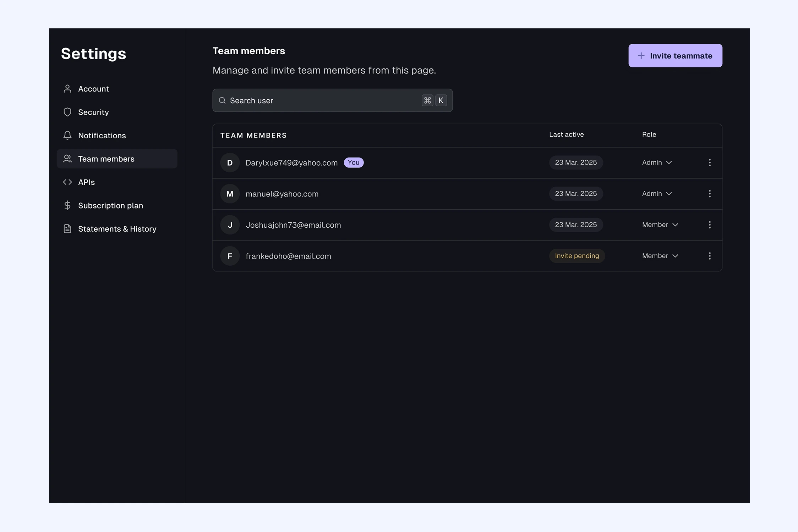The height and width of the screenshot is (532, 798).
Task: Open three-dot menu for manuel@yahoo.com
Action: [710, 194]
